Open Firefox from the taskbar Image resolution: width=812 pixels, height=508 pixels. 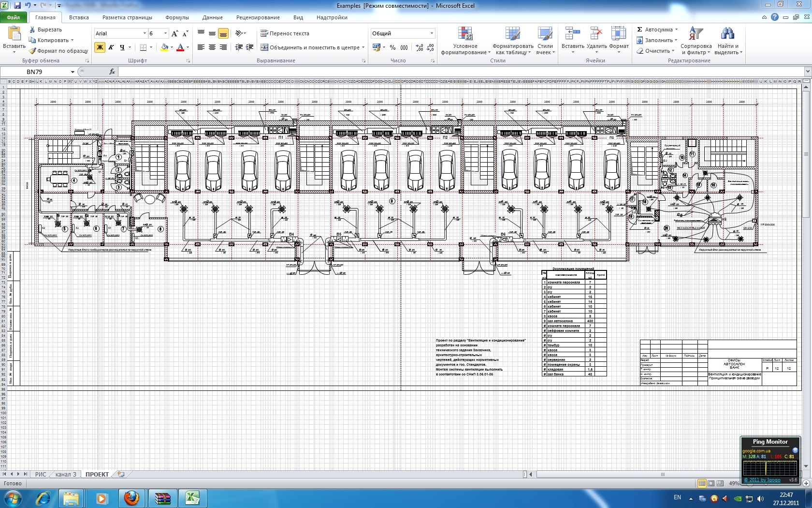point(131,498)
